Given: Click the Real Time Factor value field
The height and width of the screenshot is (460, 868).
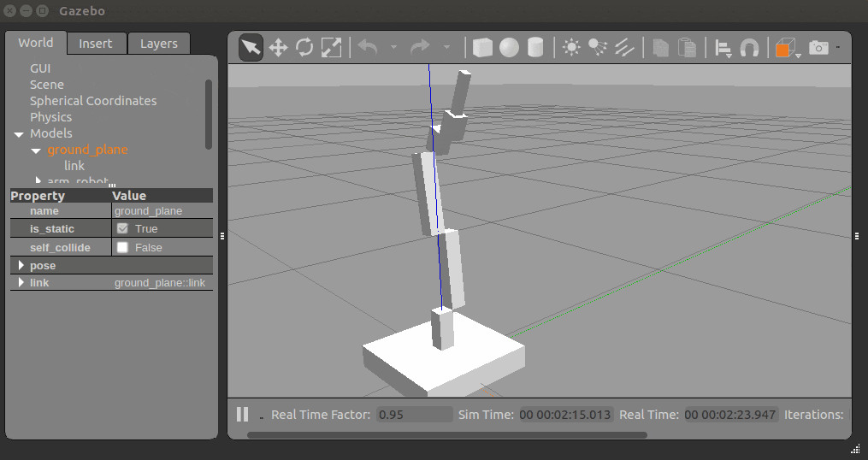Looking at the screenshot, I should [x=414, y=415].
